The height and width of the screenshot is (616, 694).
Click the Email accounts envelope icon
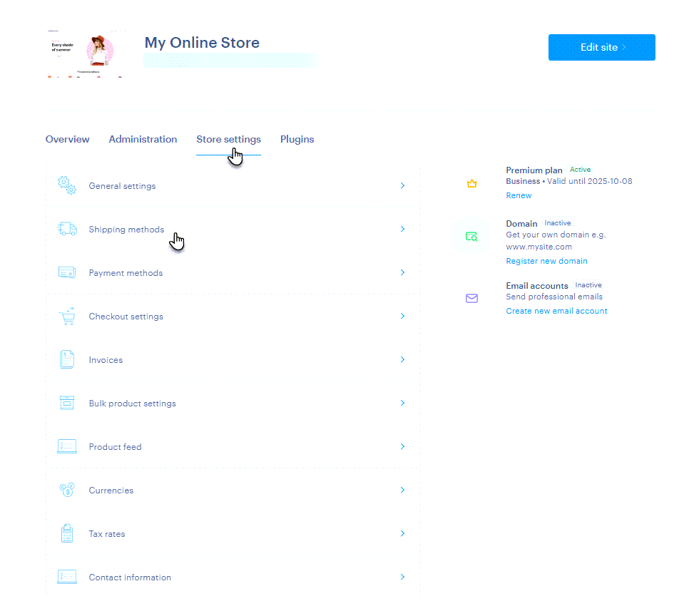[471, 298]
